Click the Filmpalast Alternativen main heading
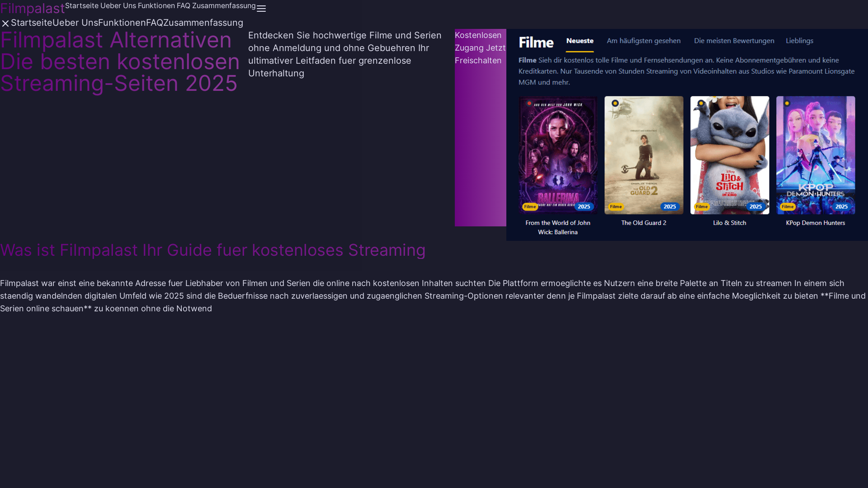The image size is (868, 488). tap(120, 61)
